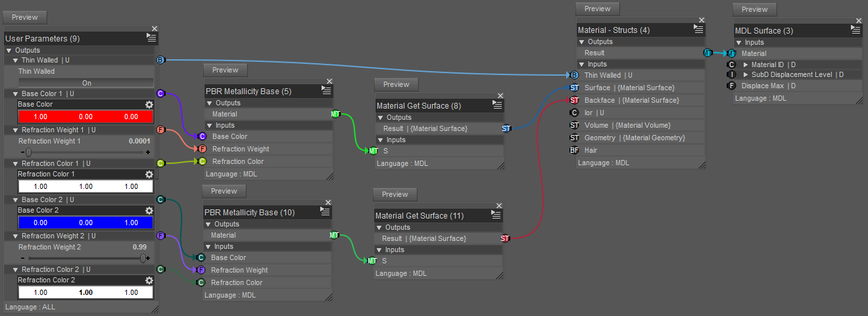Click the red Base Color 1 swatch
This screenshot has height=316, width=868.
coord(85,117)
